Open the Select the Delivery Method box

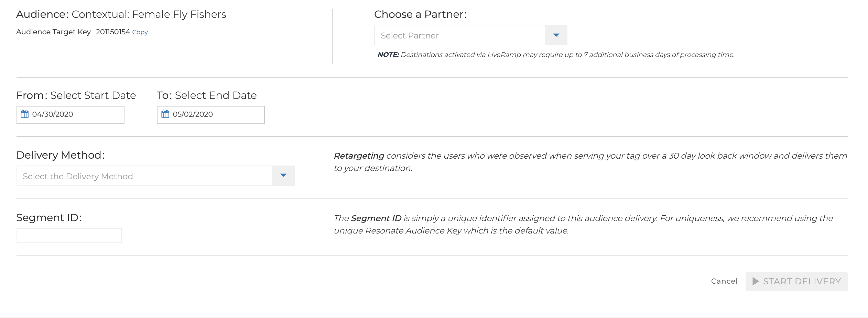[156, 176]
